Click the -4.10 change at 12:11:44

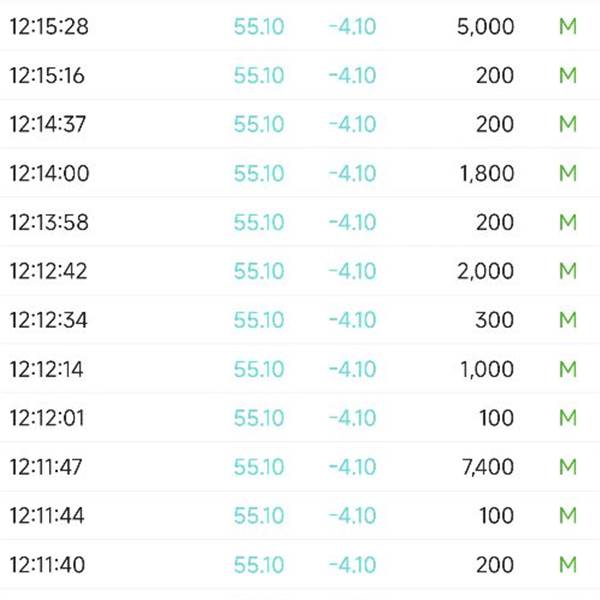pyautogui.click(x=352, y=516)
